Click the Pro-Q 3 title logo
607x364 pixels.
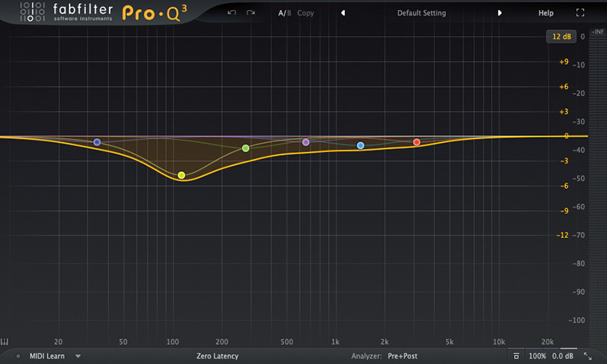154,13
